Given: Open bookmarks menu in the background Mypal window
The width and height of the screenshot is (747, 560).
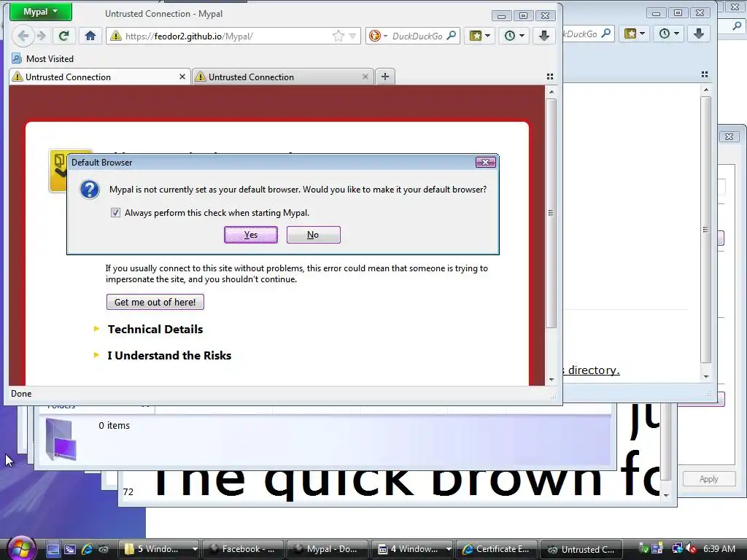Looking at the screenshot, I should (634, 34).
